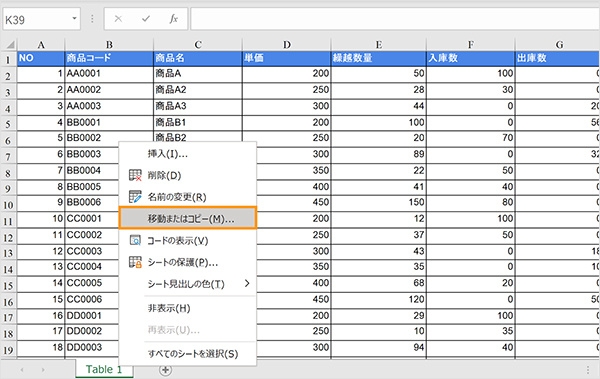This screenshot has height=379, width=600.
Task: Click cell 商品B1
Action: pyautogui.click(x=198, y=123)
